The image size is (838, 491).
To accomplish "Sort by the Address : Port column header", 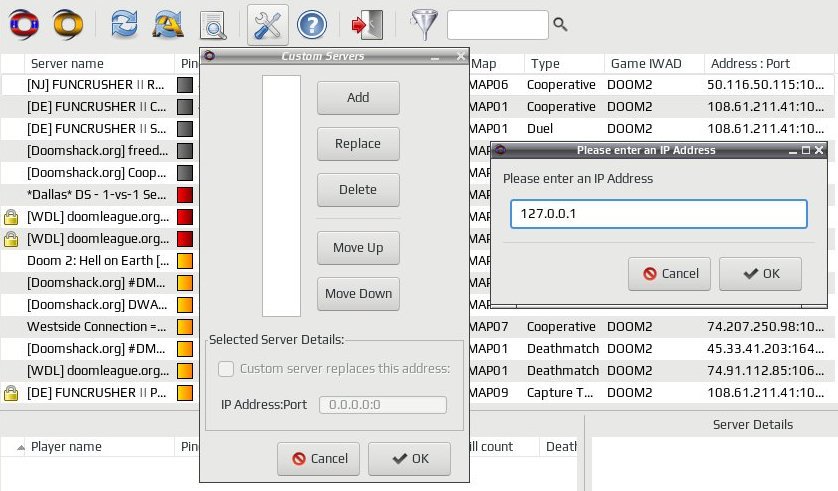I will [771, 64].
